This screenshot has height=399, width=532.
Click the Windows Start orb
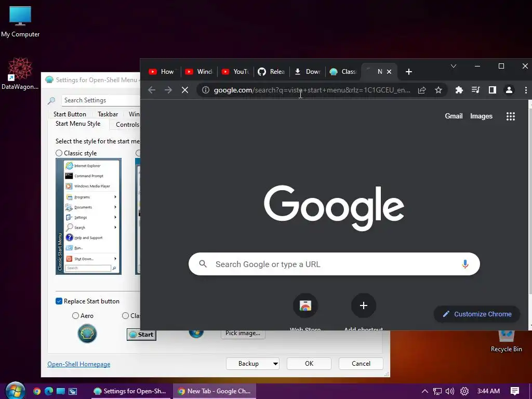click(x=15, y=391)
